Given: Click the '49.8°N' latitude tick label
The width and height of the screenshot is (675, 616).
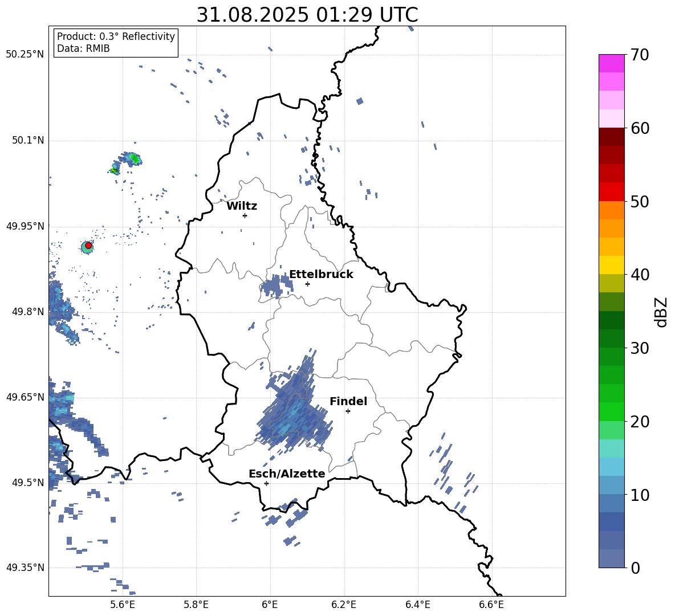Looking at the screenshot, I should (27, 312).
